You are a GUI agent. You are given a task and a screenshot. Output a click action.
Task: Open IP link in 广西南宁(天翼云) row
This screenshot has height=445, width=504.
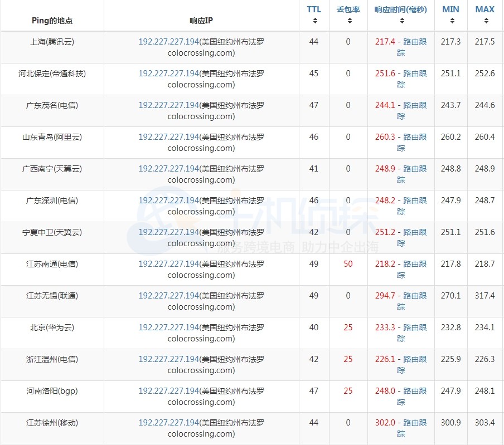click(x=169, y=169)
